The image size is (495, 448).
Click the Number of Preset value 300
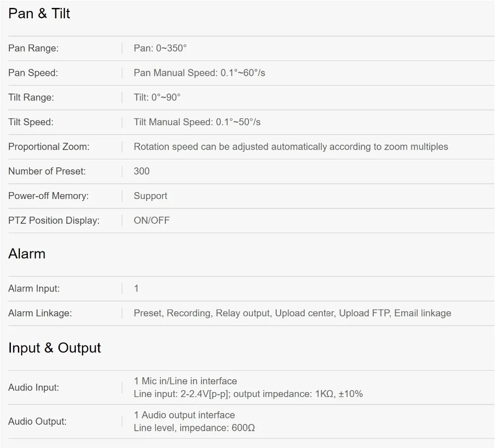point(142,171)
